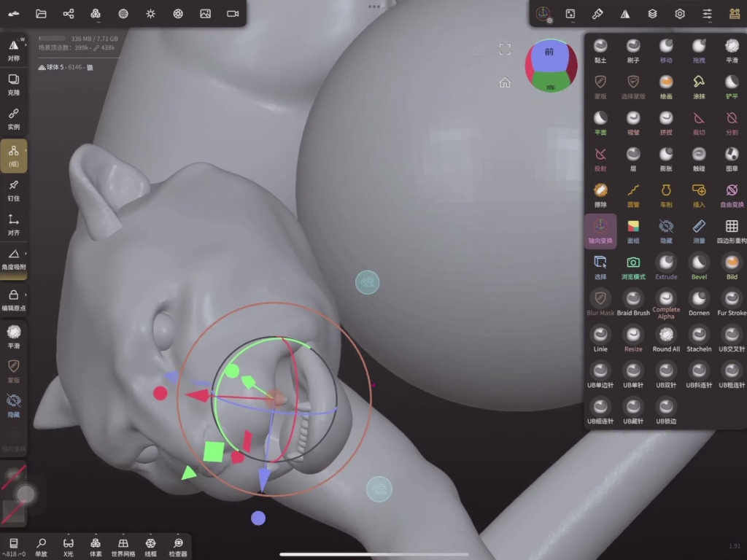Choose the 选择 selection tool
The image size is (747, 560).
pyautogui.click(x=600, y=268)
